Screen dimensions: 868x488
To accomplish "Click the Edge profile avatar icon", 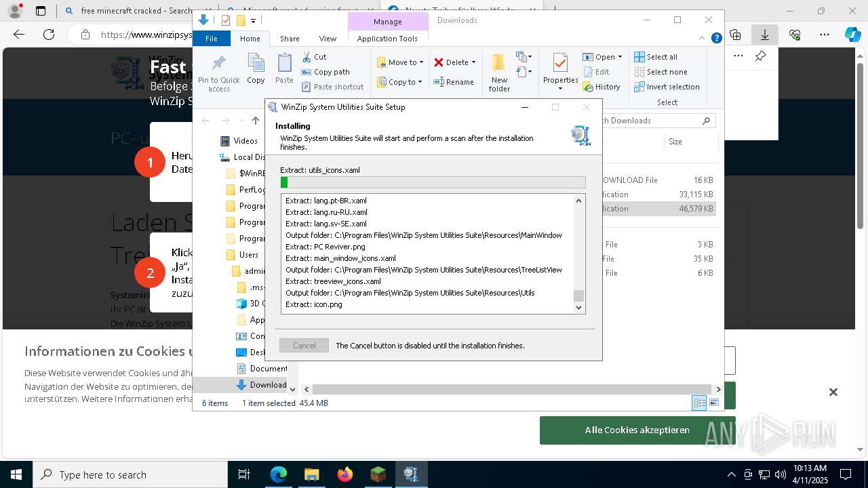I will point(15,11).
